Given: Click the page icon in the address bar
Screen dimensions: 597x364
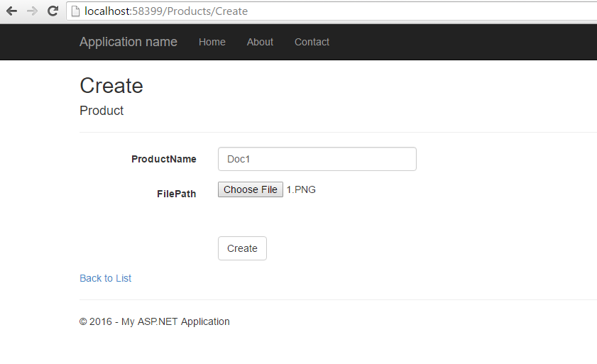Looking at the screenshot, I should coord(75,11).
